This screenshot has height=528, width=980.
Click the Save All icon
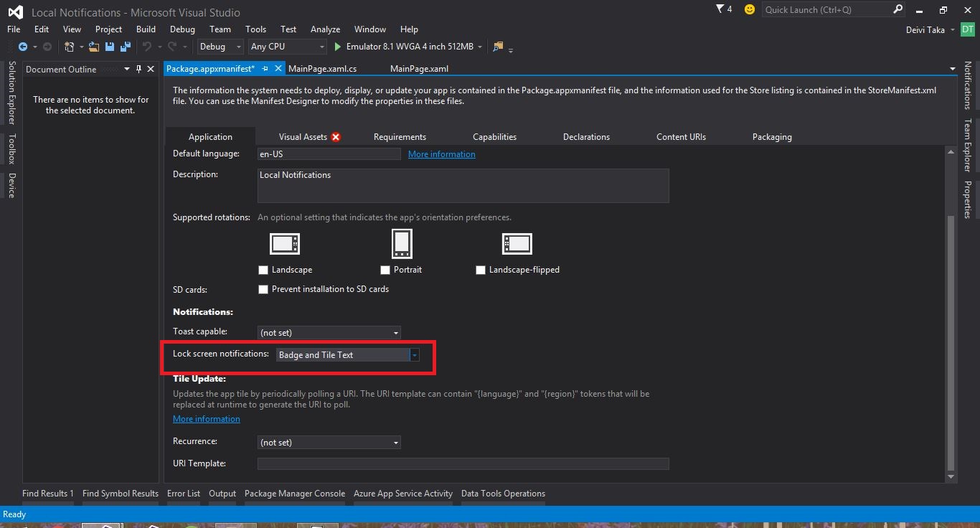126,47
